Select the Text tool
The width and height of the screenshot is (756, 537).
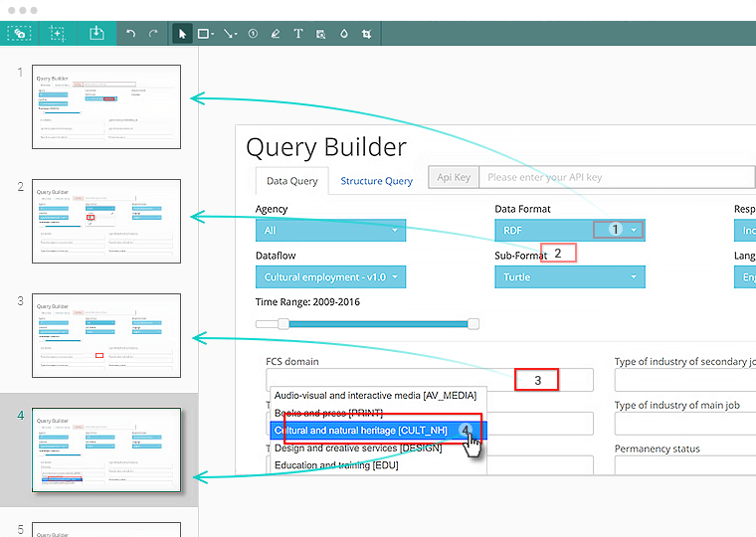297,34
